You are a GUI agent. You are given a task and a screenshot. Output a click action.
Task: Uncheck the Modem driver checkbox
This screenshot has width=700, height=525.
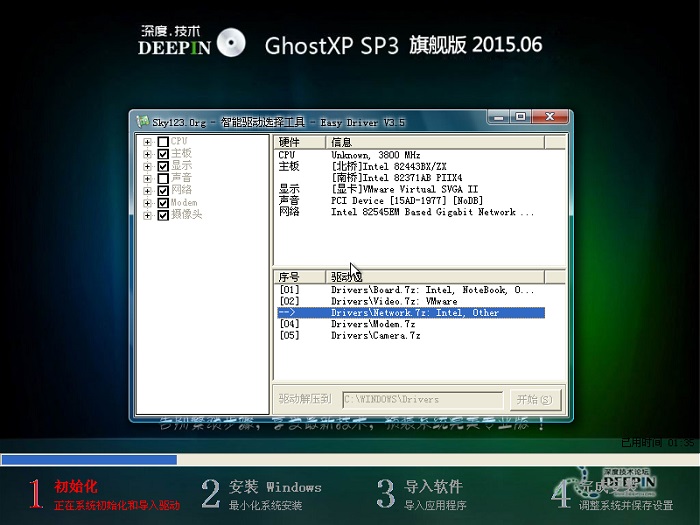[163, 203]
